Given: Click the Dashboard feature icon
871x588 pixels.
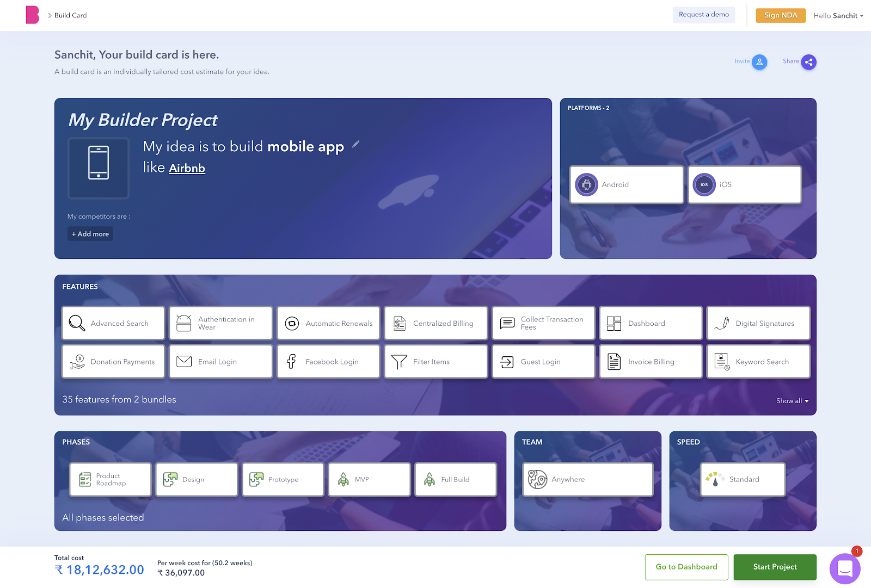Looking at the screenshot, I should [615, 323].
